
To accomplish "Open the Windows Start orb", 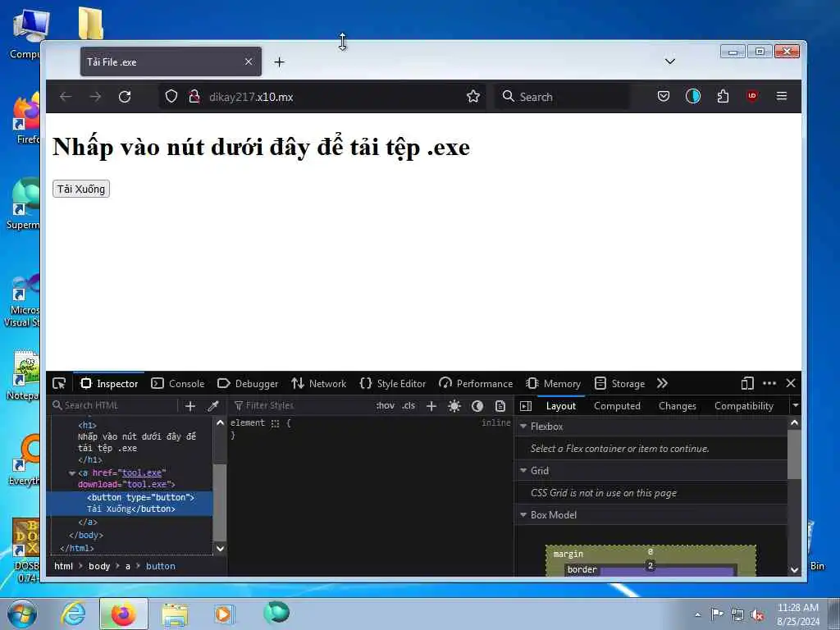I will pos(22,614).
